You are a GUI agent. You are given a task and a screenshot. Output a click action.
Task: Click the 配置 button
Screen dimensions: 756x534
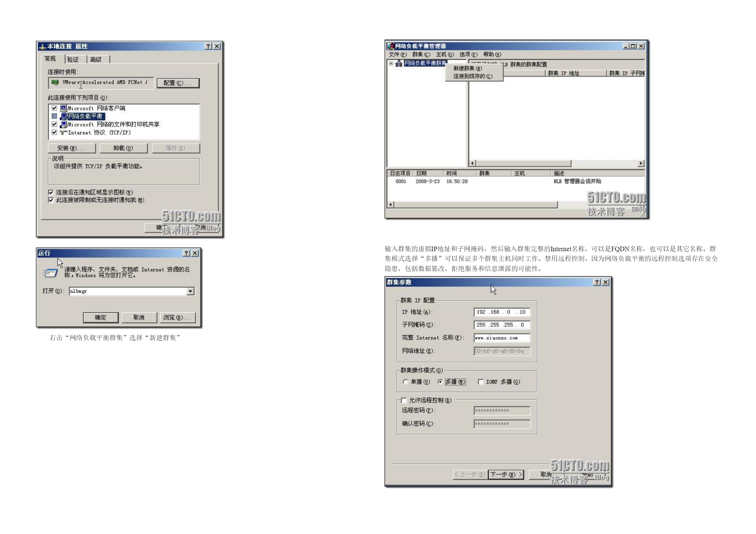pos(178,83)
